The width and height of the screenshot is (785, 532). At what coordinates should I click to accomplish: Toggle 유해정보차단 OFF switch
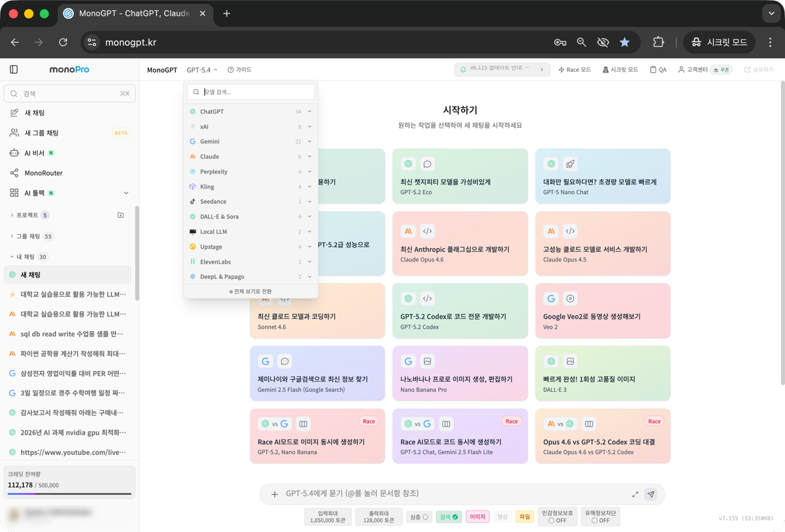pyautogui.click(x=601, y=516)
